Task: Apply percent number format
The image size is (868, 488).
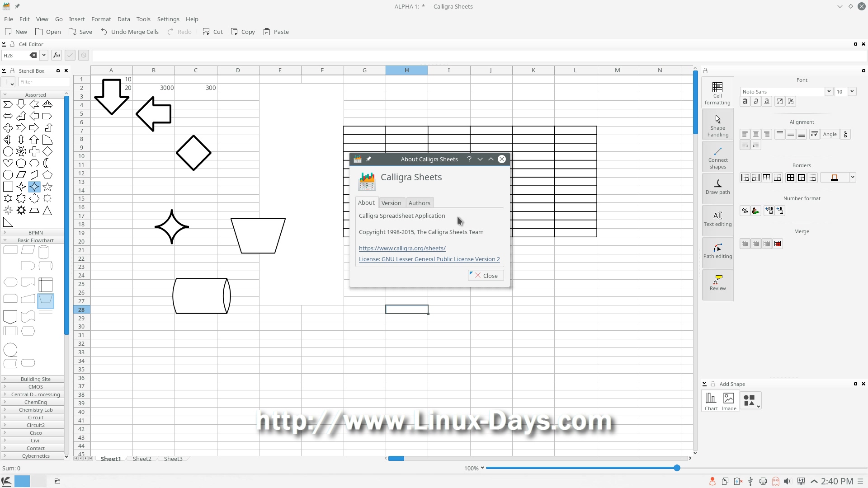Action: coord(745,211)
